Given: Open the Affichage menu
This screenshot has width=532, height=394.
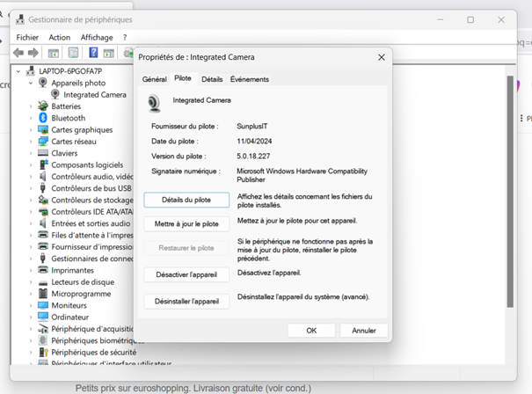Looking at the screenshot, I should tap(97, 38).
